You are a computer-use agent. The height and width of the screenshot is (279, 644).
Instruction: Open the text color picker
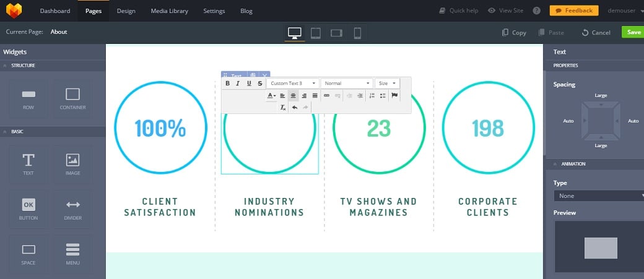click(x=271, y=96)
